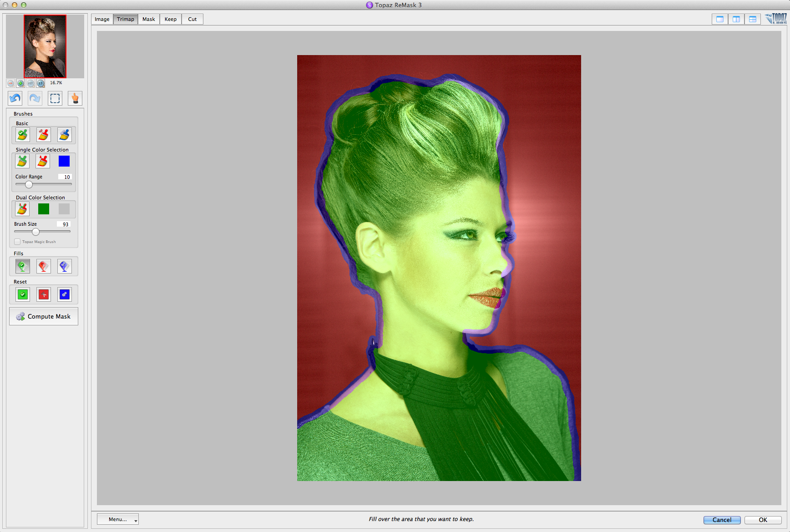Click the Brush Size slider handle
The image size is (790, 532).
(x=35, y=232)
